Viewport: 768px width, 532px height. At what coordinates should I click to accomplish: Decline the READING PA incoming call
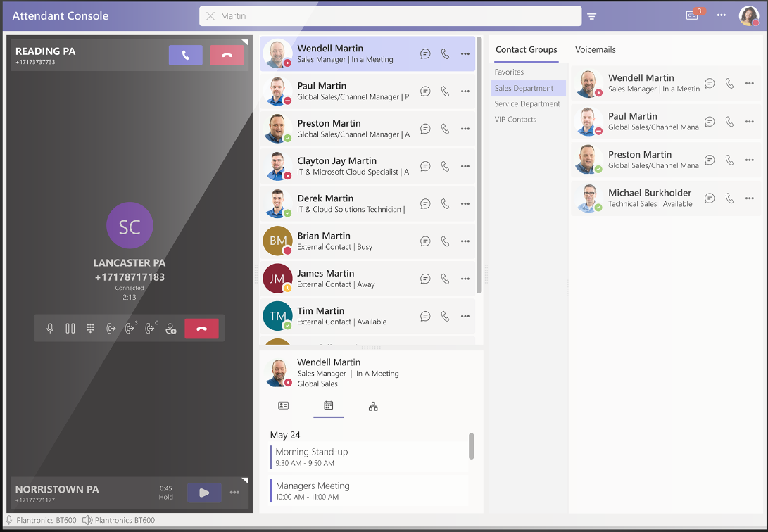click(227, 56)
